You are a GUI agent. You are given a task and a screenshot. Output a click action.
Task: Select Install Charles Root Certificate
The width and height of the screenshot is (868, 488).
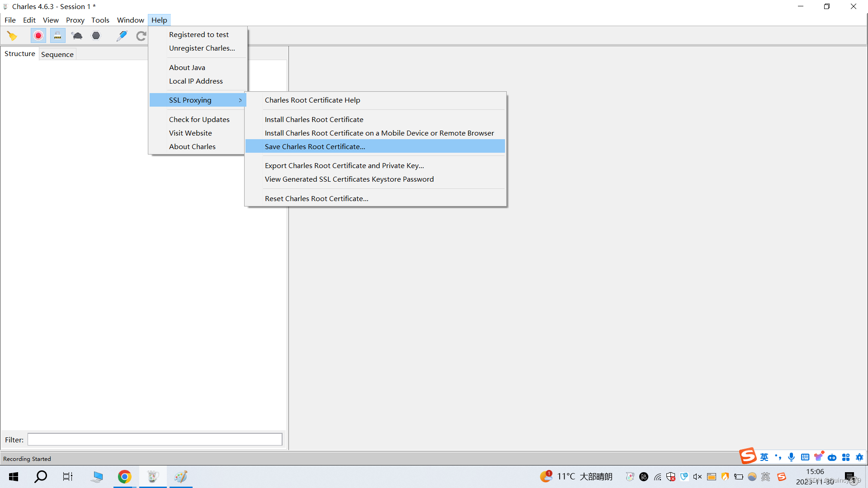click(314, 119)
